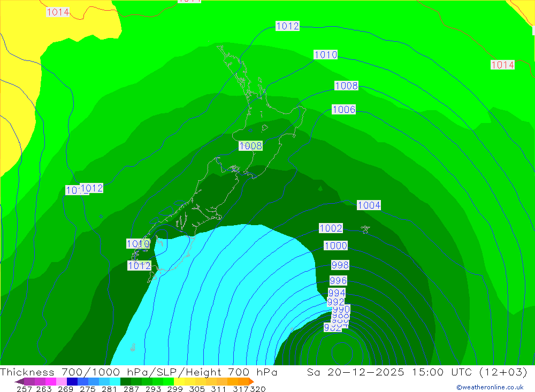Image resolution: width=535 pixels, height=392 pixels.
Task: Click the closed circular isobar at the low's center
Action: coord(342,353)
